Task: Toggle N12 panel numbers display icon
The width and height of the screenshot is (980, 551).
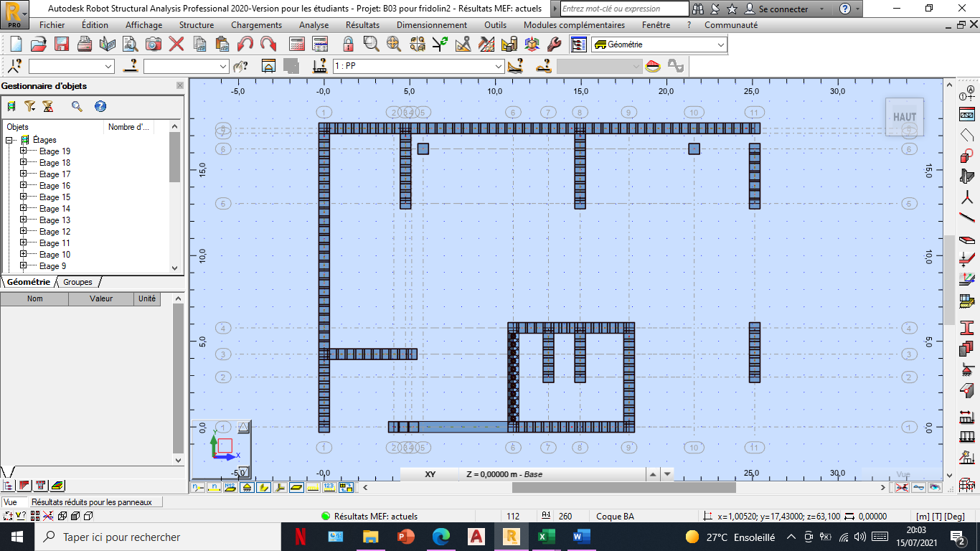Action: [230, 487]
